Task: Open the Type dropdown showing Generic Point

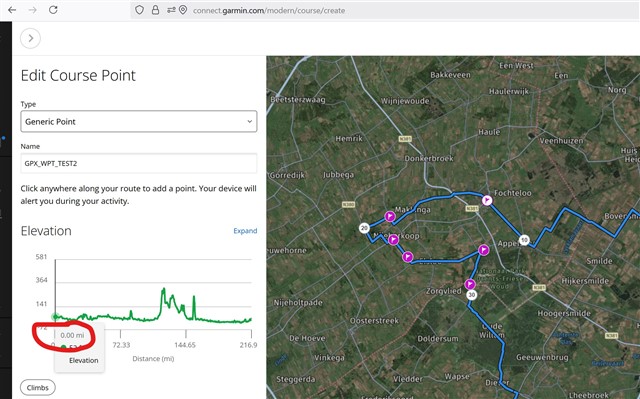Action: pos(139,121)
